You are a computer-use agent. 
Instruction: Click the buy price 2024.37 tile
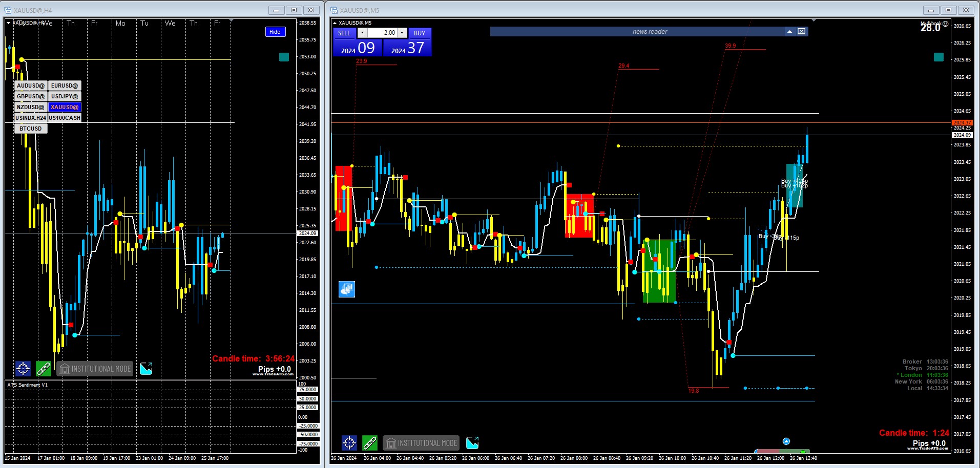pyautogui.click(x=407, y=48)
